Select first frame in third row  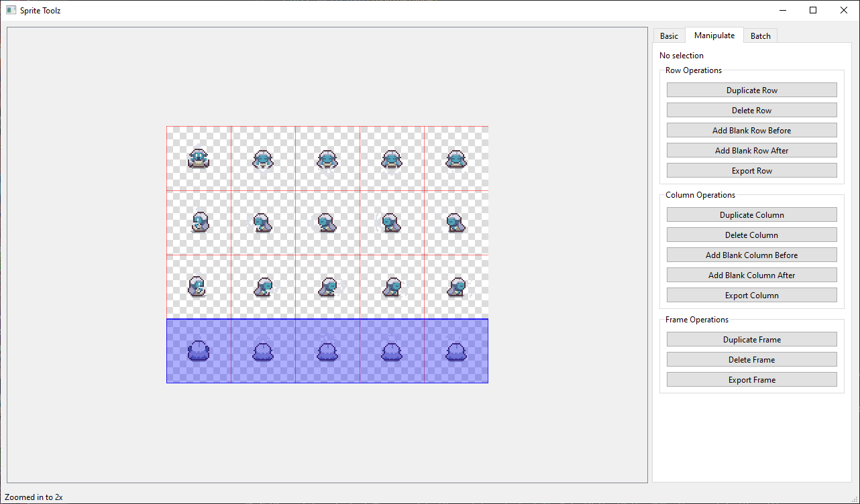199,287
